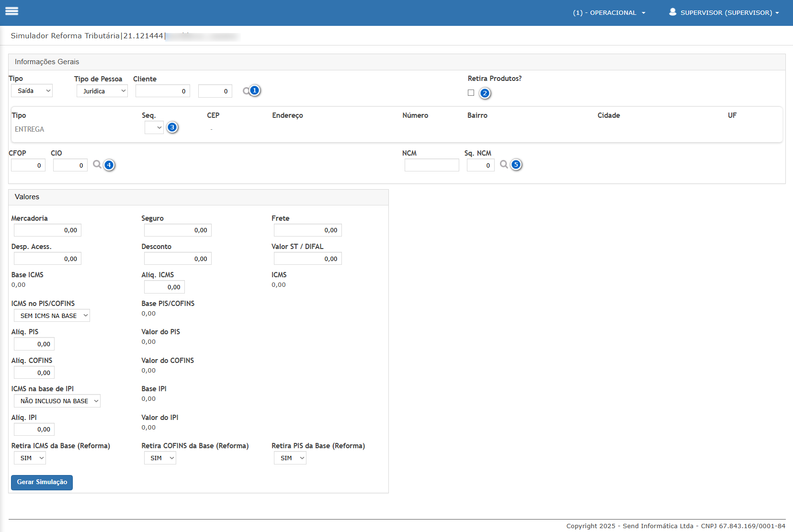793x532 pixels.
Task: Click the Alíq. ICMS input field
Action: tap(164, 287)
